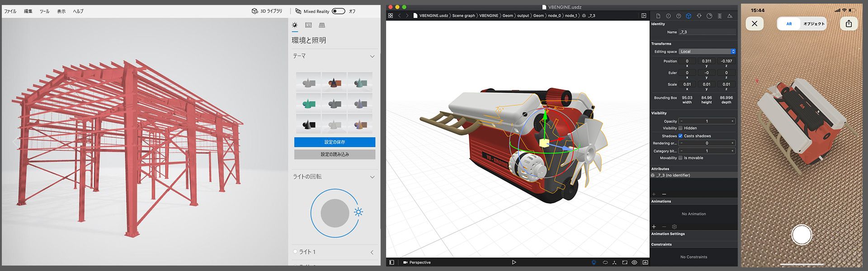Viewport: 868px width, 271px height.
Task: Open the stats and shading tab icon
Action: click(x=308, y=25)
